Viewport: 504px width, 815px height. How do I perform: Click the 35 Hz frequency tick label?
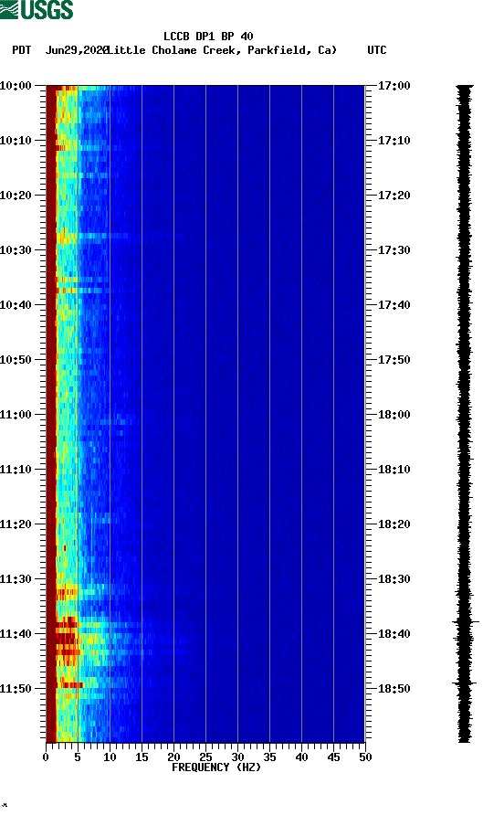[x=269, y=757]
